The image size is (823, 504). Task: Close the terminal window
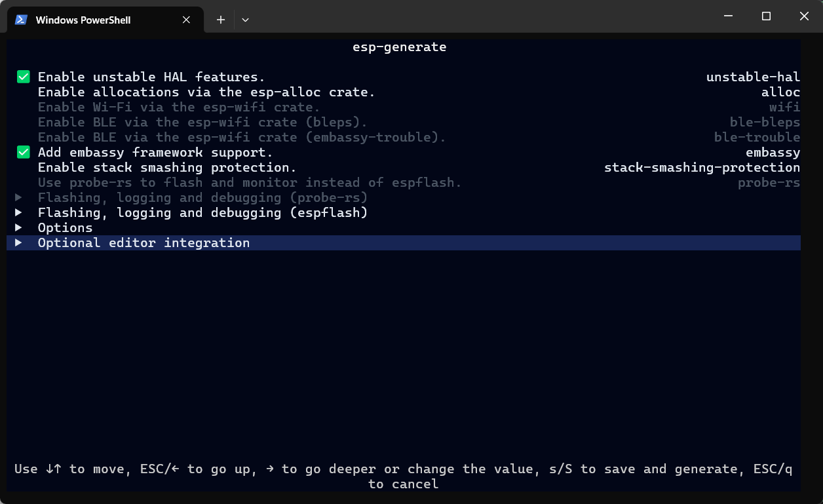click(804, 16)
